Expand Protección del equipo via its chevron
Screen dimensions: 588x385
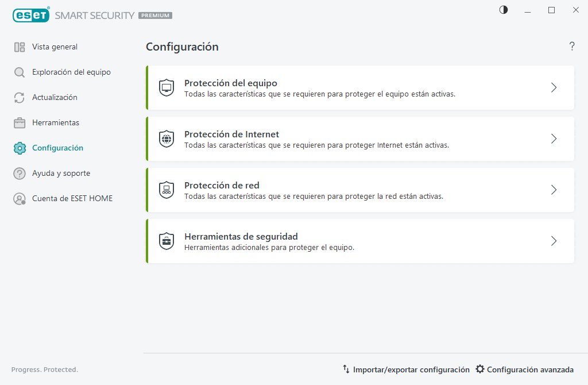click(x=554, y=87)
